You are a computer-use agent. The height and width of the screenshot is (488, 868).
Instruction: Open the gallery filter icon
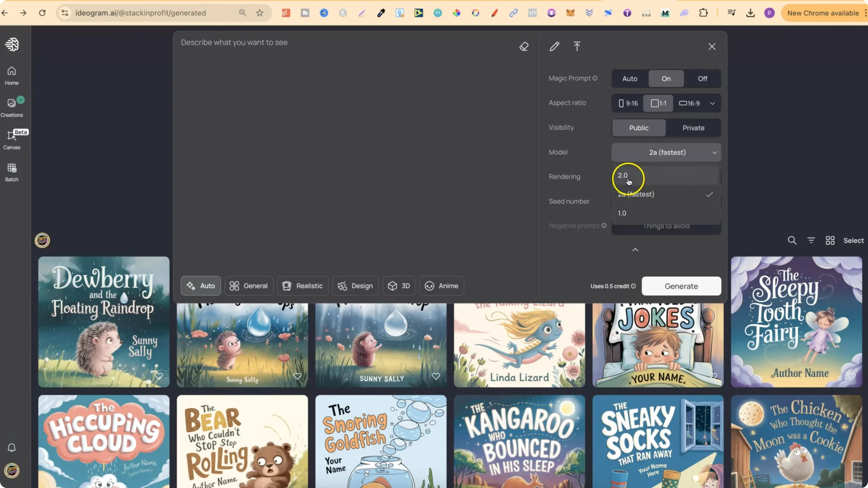811,240
